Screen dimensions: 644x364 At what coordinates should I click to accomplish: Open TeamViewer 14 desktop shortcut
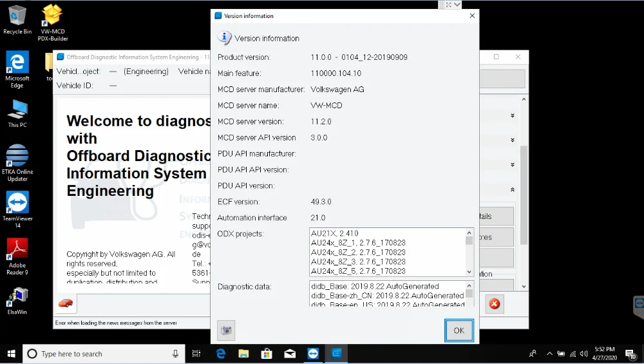point(17,209)
